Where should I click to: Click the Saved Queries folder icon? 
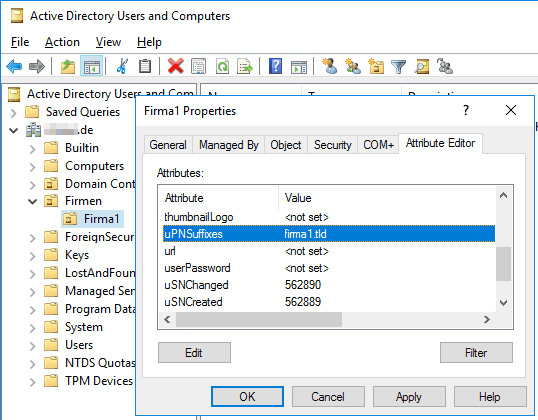tap(32, 112)
